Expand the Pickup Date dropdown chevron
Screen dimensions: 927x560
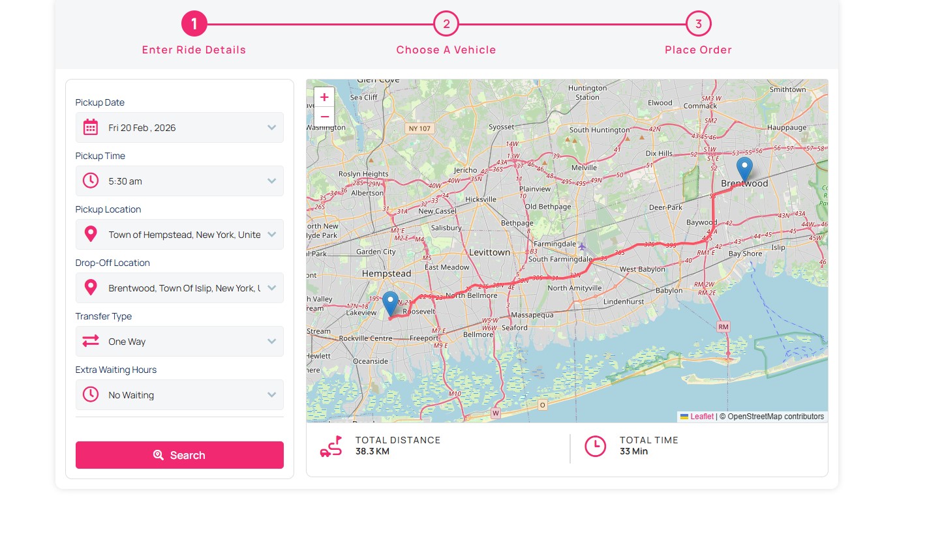(272, 128)
